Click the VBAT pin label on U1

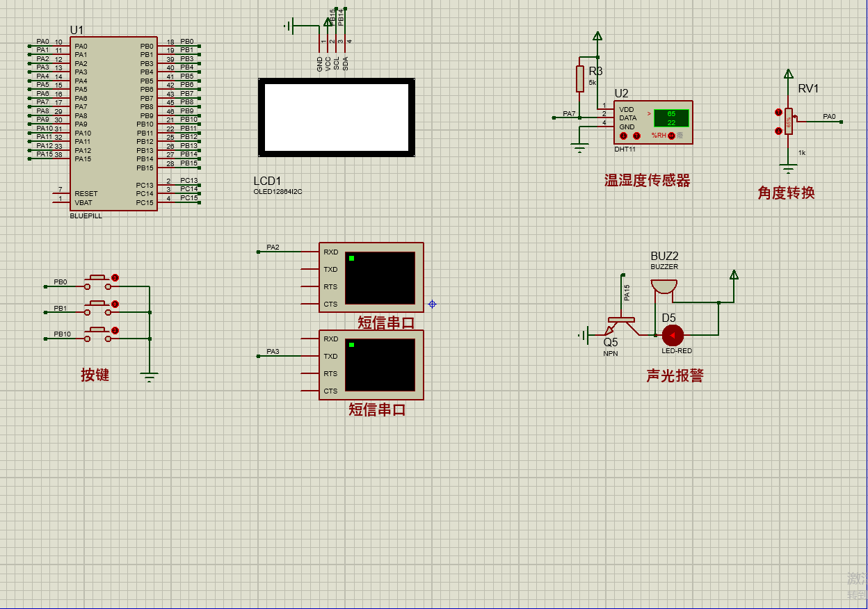point(83,203)
